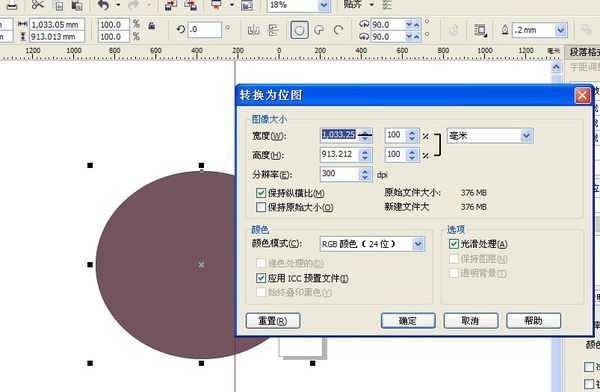
Task: Click the object height field 913.013 mm
Action: click(57, 37)
